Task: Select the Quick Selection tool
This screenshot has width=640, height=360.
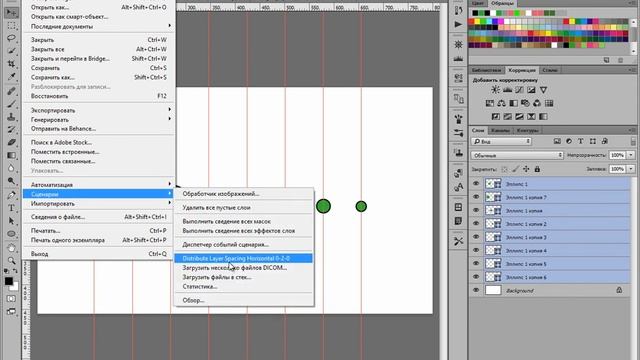Action: (x=11, y=51)
